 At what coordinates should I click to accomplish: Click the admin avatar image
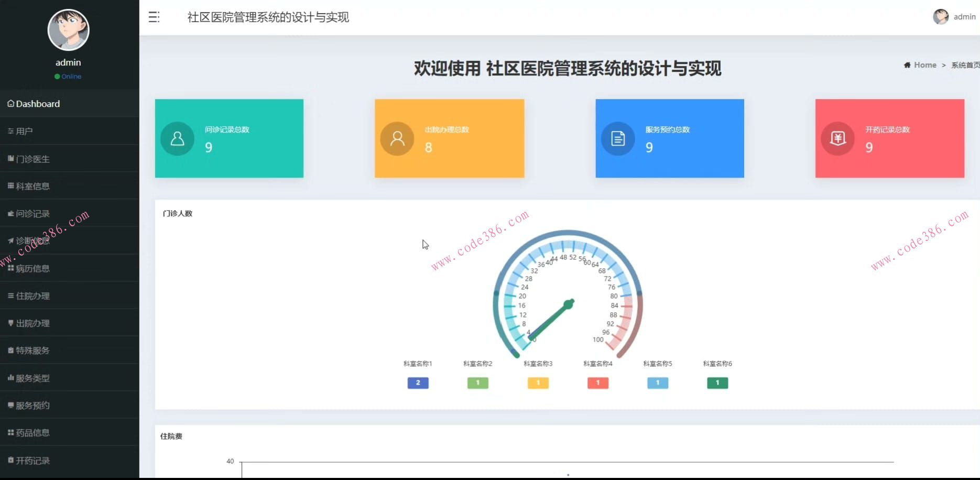pos(69,30)
